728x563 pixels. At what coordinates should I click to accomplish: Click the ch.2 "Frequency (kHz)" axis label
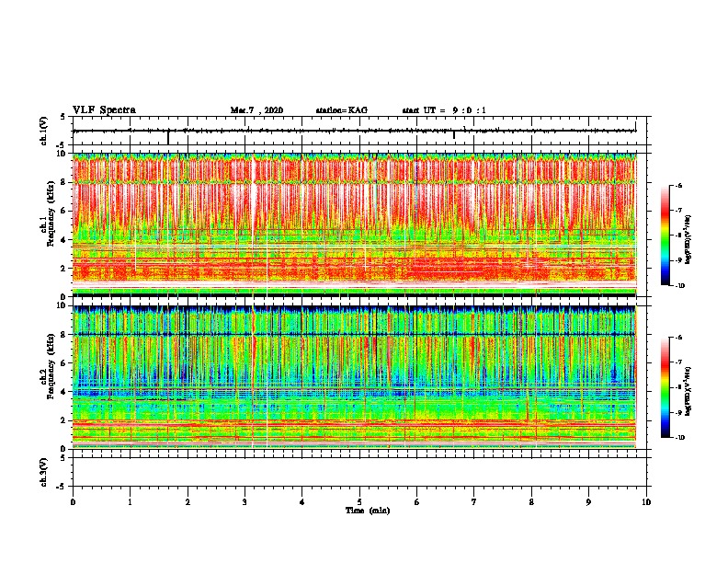tap(51, 366)
